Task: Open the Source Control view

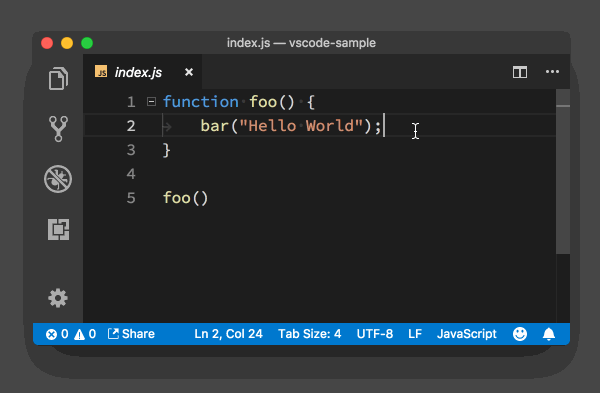Action: click(58, 129)
